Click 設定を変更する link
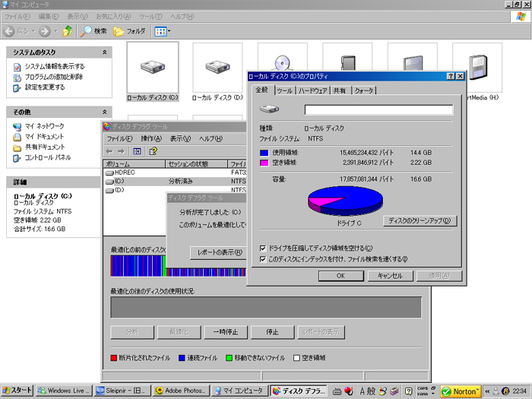 click(x=44, y=87)
